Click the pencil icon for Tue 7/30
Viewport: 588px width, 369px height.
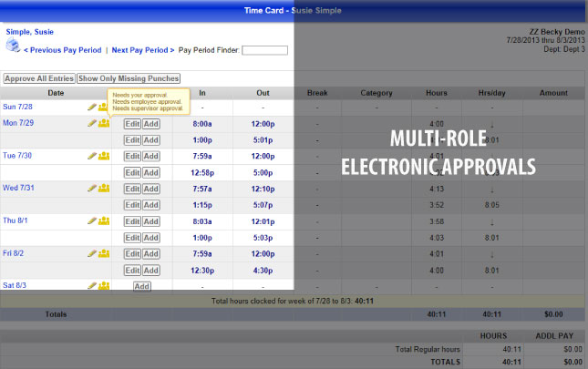click(x=92, y=156)
